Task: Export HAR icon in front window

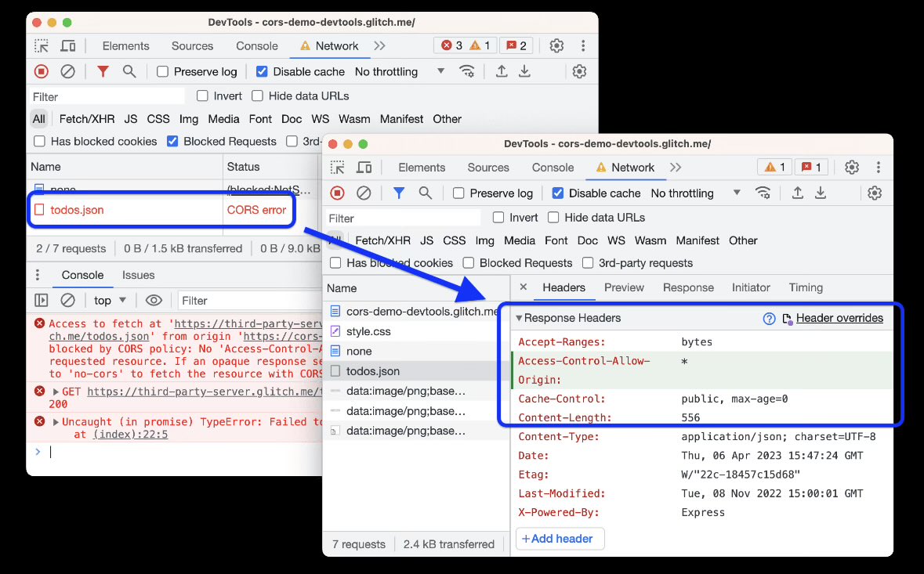Action: (x=821, y=193)
